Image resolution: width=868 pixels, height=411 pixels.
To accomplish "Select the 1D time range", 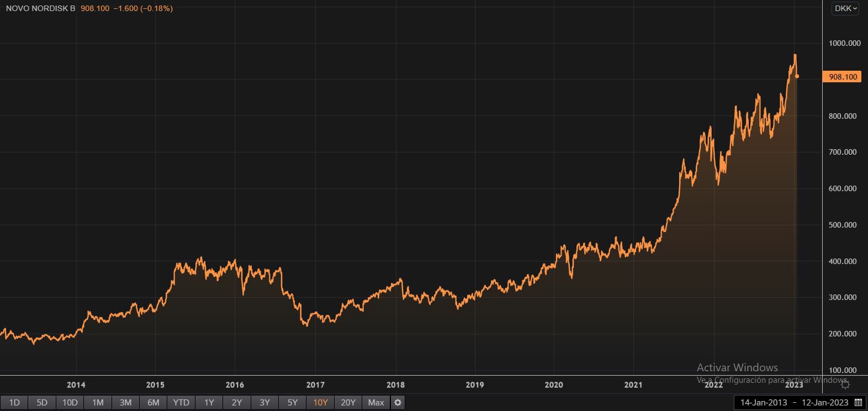I will coord(14,402).
